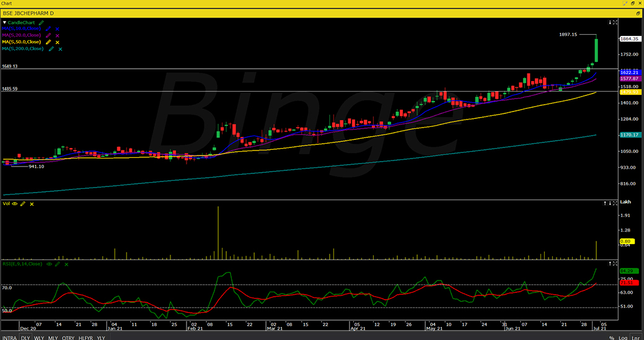This screenshot has height=340, width=644.
Task: Click the red 71.51 RSI value tag
Action: (629, 283)
